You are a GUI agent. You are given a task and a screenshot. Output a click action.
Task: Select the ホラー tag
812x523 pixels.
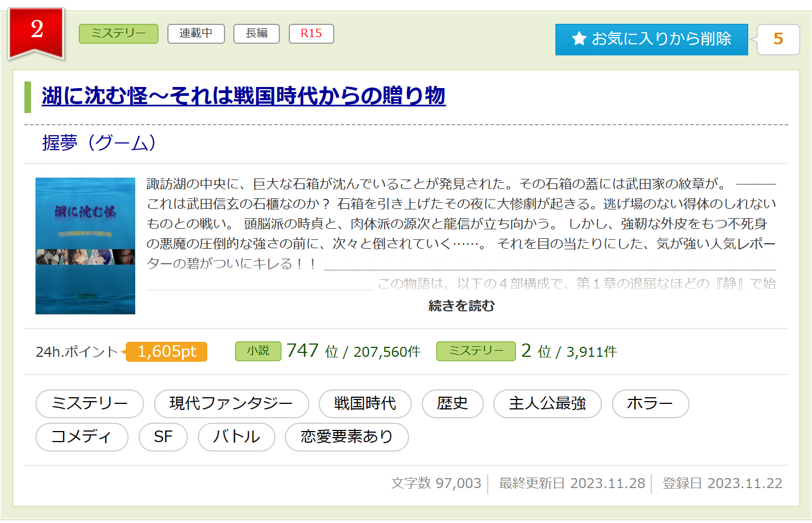click(x=650, y=404)
